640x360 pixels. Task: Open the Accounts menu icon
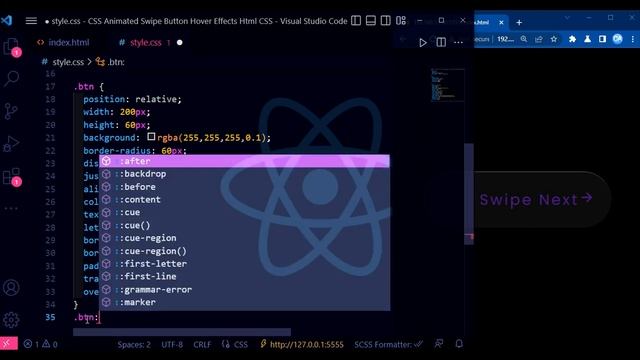pos(11,288)
